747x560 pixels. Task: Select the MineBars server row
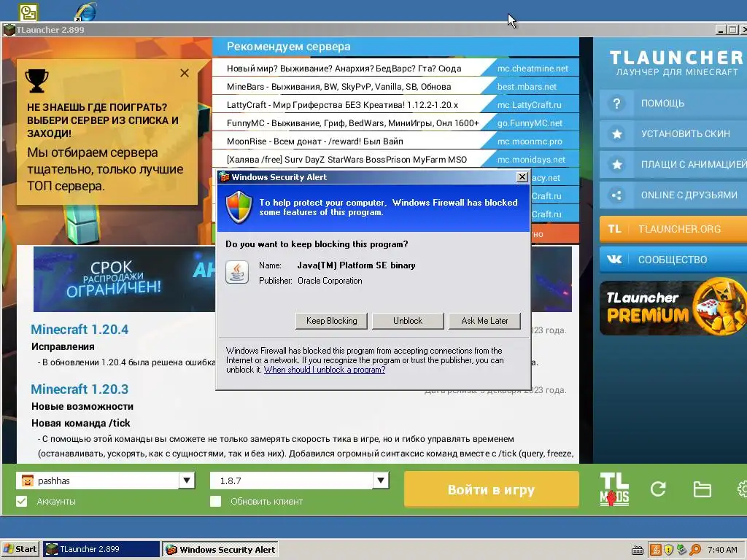coord(396,87)
